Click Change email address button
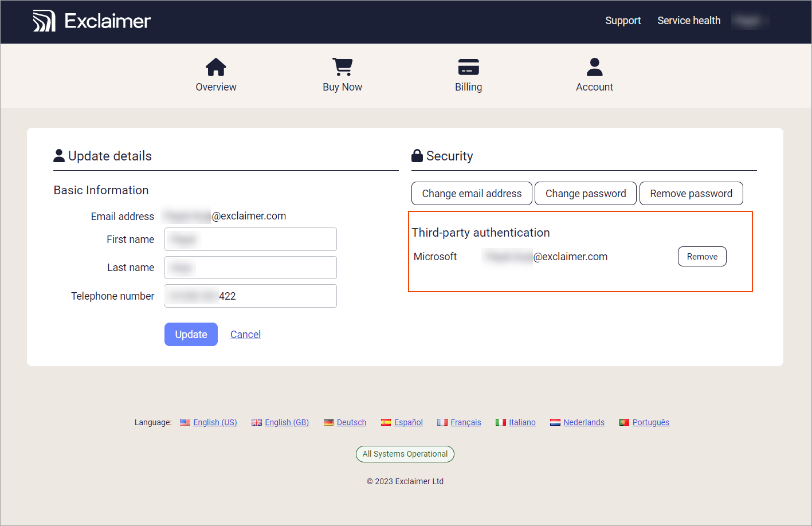812x526 pixels. [x=472, y=194]
